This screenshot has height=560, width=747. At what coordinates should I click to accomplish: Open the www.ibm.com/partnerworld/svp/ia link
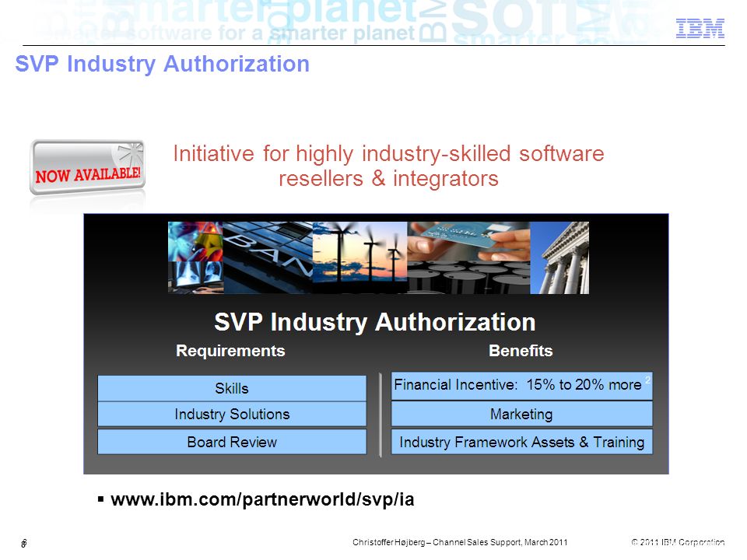(x=262, y=499)
